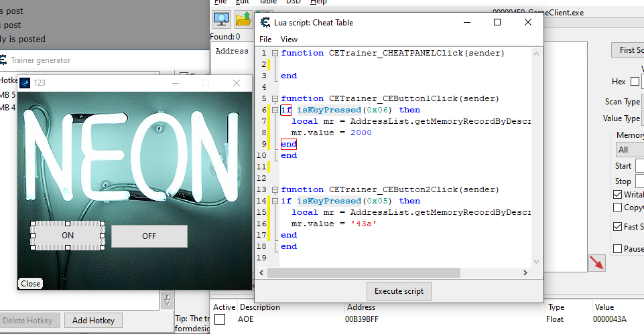644x334 pixels.
Task: Uncheck the Fast Scan checkbox
Action: pyautogui.click(x=618, y=227)
